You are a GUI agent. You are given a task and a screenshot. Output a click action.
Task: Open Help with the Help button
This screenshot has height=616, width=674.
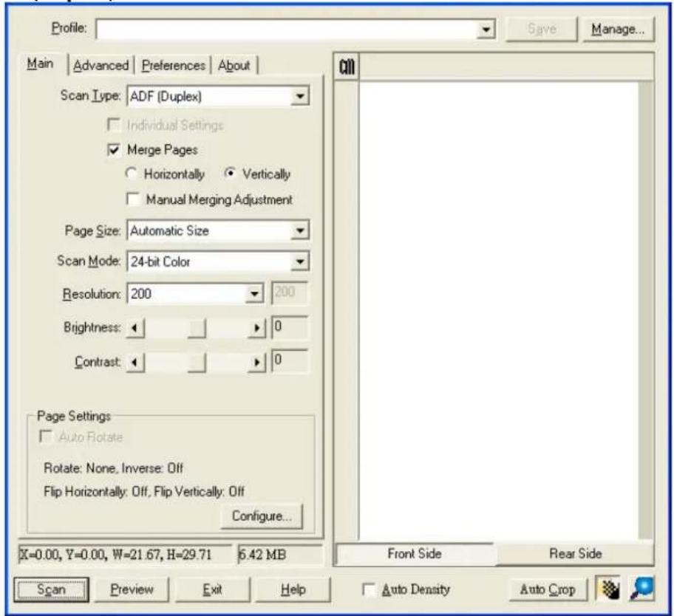293,589
